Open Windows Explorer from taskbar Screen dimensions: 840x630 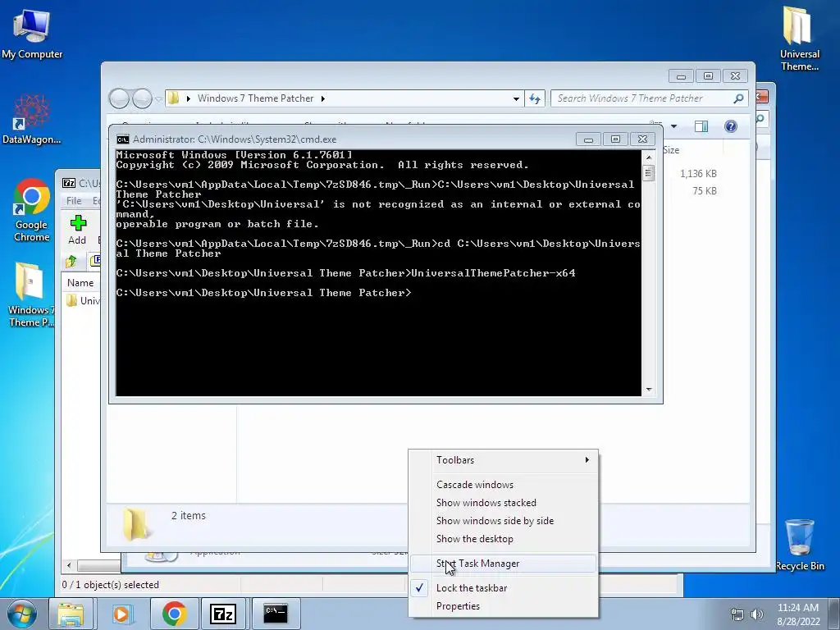(x=71, y=614)
